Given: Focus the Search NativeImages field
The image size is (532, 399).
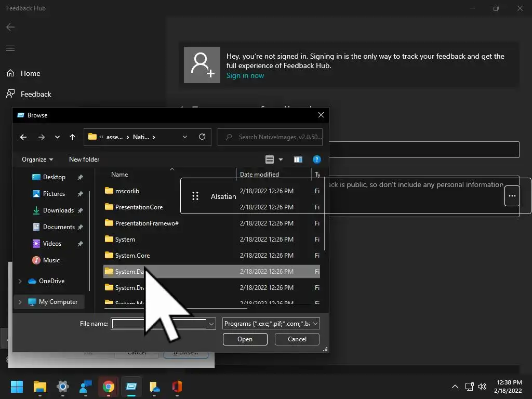Looking at the screenshot, I should pyautogui.click(x=270, y=137).
